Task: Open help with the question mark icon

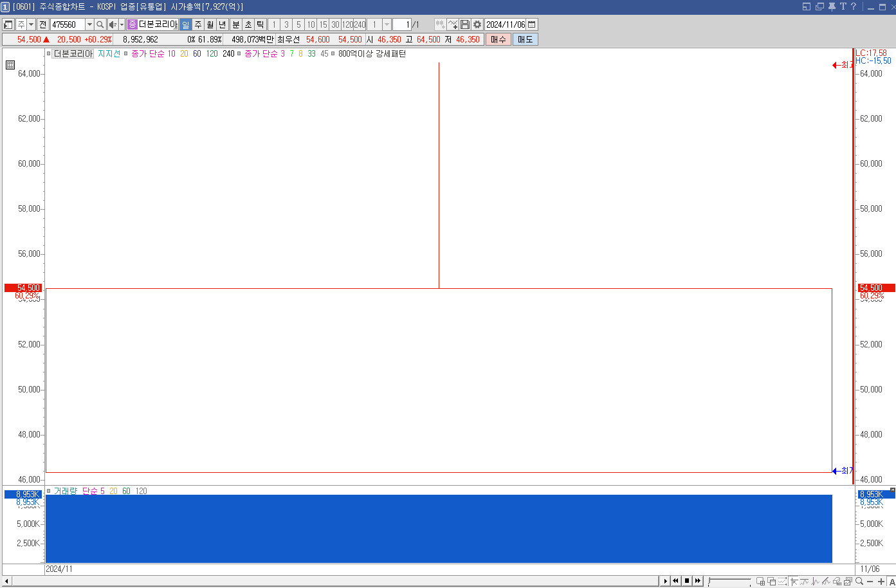Action: [854, 6]
